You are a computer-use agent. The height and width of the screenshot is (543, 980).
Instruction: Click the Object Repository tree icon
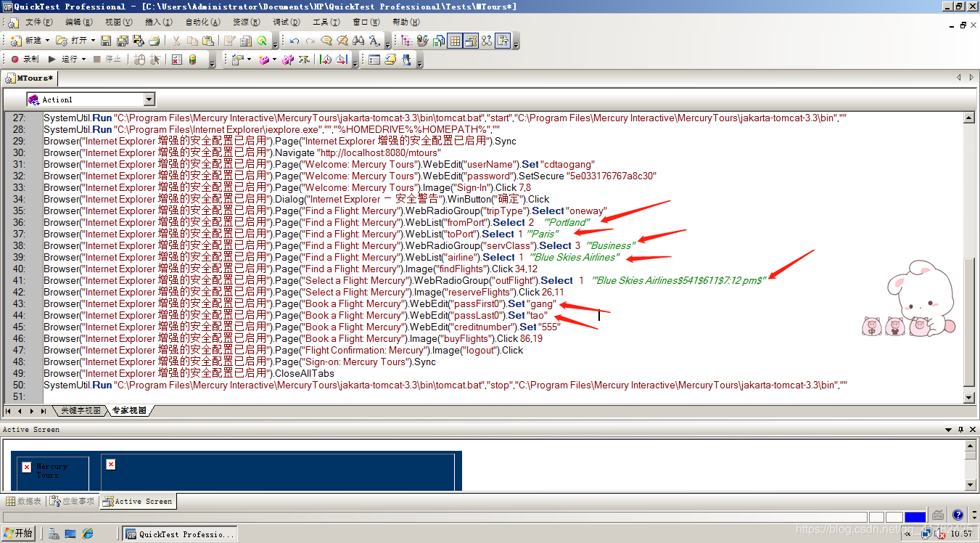[x=406, y=41]
